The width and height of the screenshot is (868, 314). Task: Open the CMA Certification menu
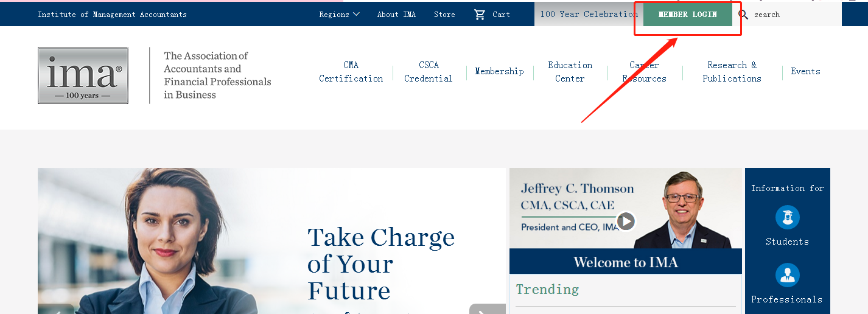351,72
